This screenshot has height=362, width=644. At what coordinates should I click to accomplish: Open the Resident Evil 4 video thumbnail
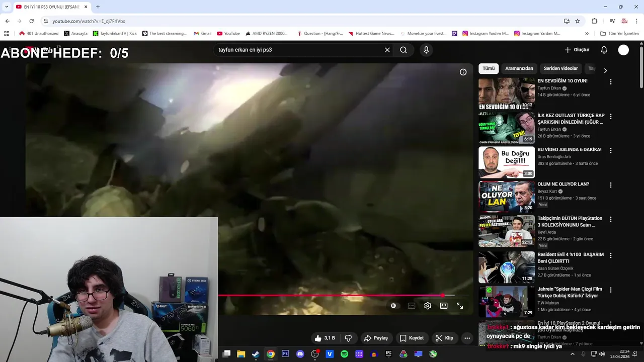(507, 267)
